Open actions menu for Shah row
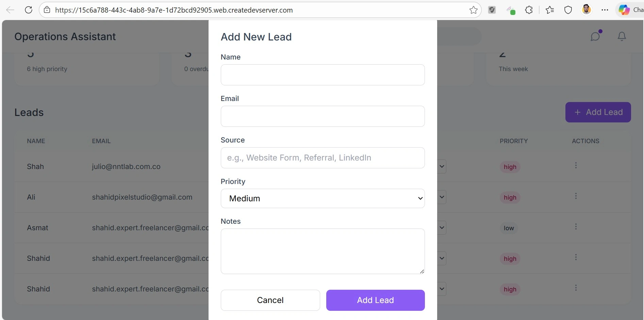This screenshot has width=644, height=320. point(576,165)
